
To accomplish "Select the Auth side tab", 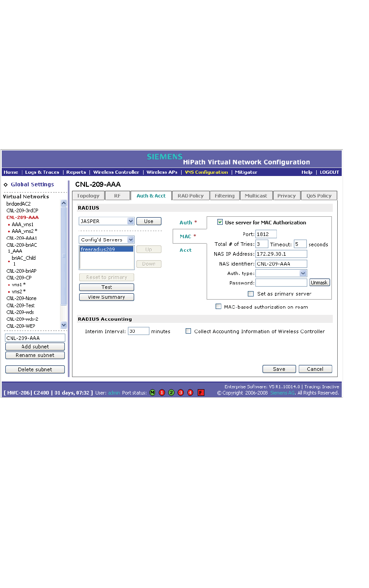I will pos(188,222).
